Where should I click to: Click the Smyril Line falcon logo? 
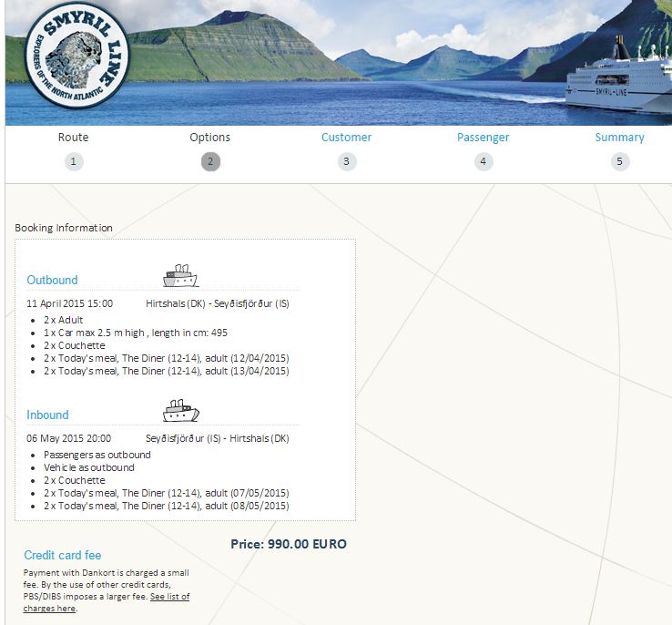(x=76, y=56)
